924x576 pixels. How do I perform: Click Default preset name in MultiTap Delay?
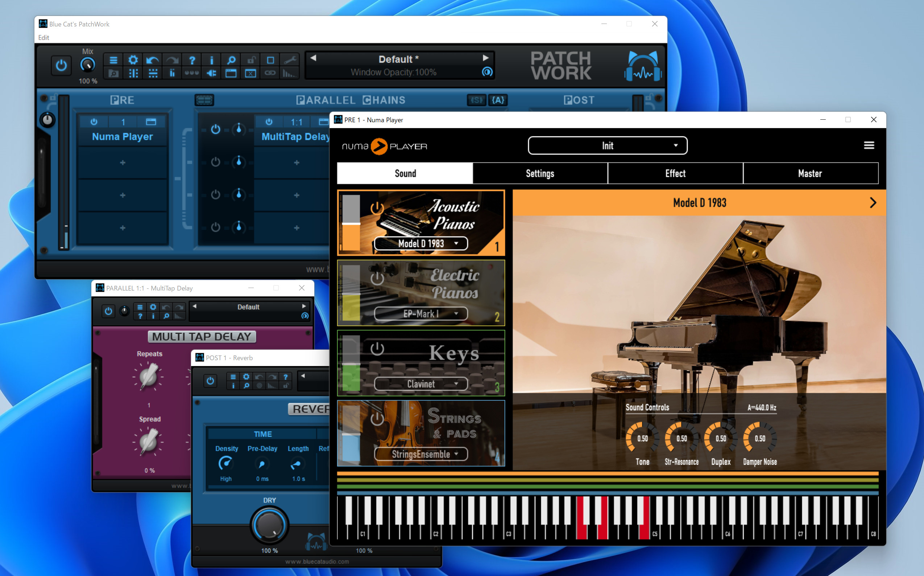point(249,307)
